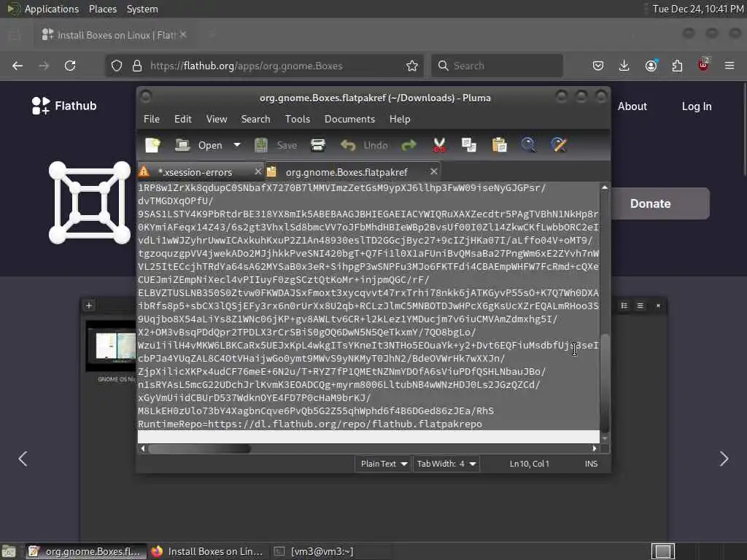Open the Edit menu in Pluma
Screen dimensions: 747x560
tap(183, 119)
